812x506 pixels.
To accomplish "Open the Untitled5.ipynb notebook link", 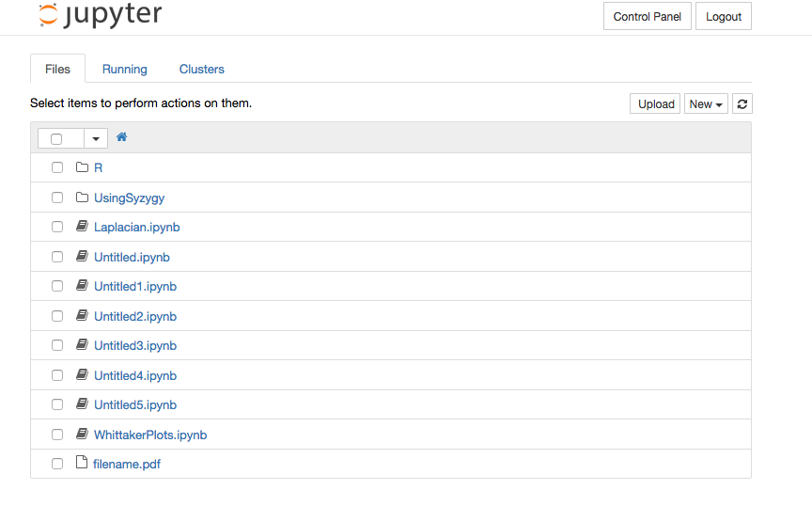I will pyautogui.click(x=135, y=404).
